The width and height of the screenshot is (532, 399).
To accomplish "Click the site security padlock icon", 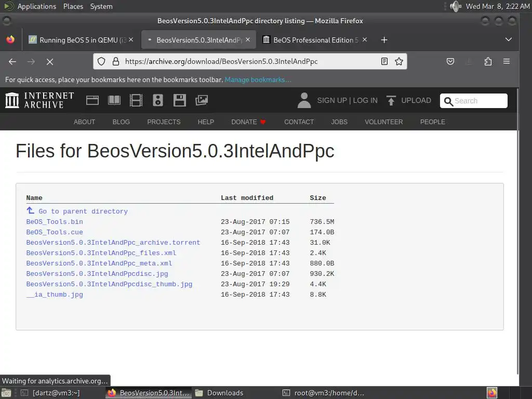I will pos(116,61).
